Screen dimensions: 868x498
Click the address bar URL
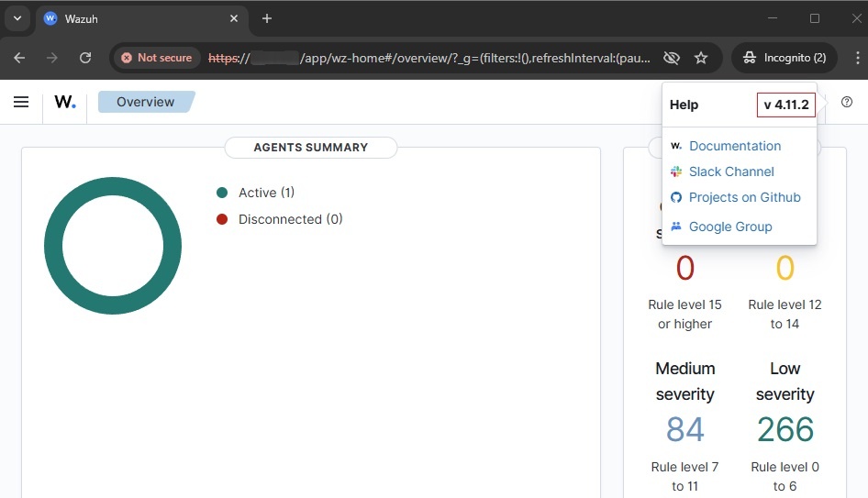pyautogui.click(x=429, y=58)
